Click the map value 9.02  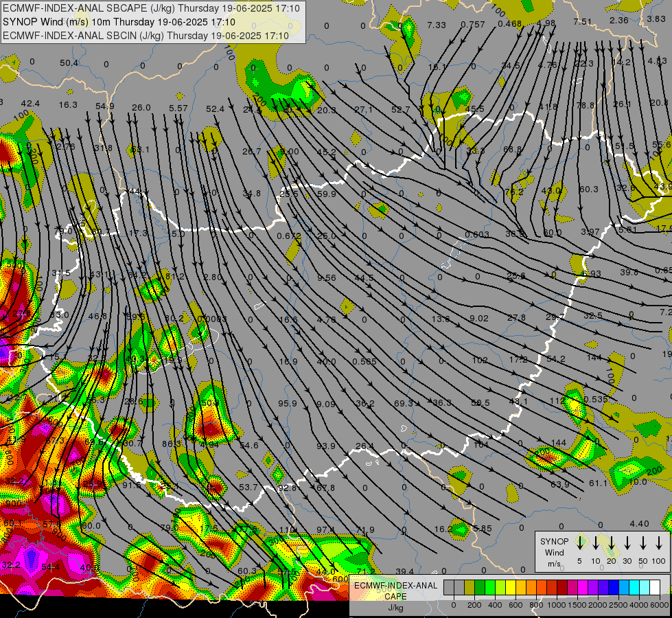(478, 318)
